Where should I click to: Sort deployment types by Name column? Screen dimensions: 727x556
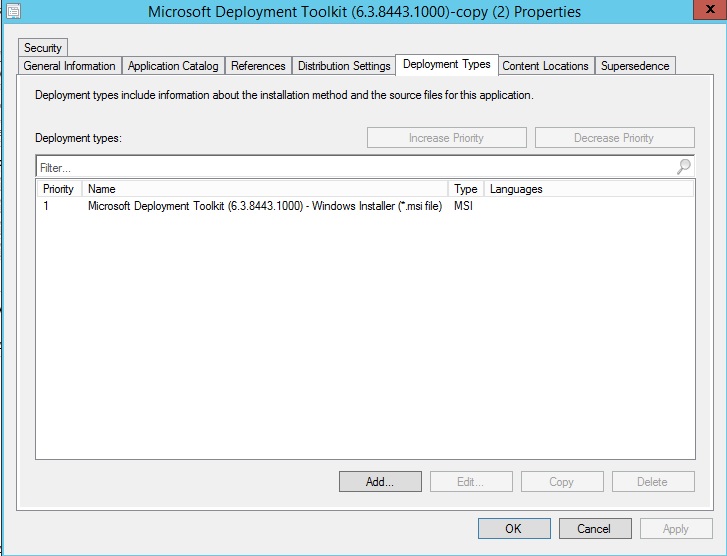coord(265,189)
